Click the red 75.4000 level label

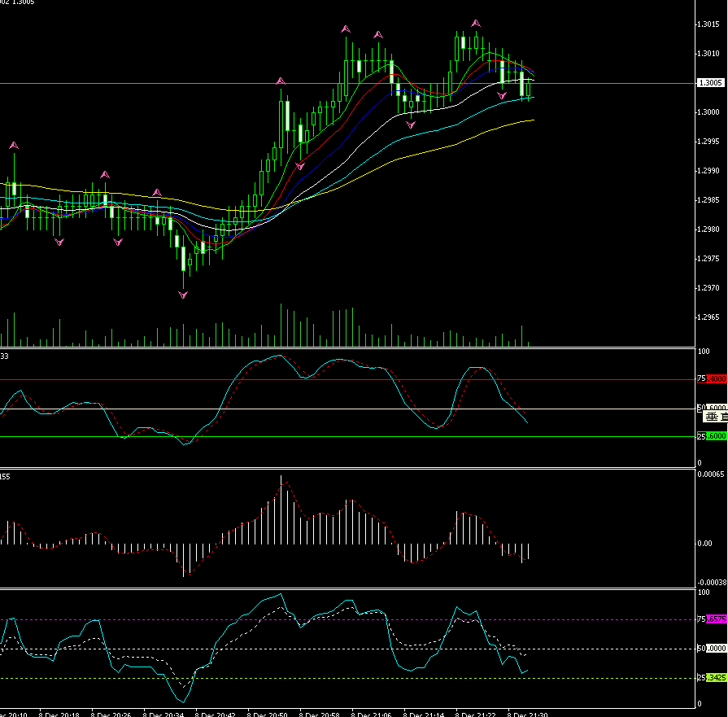click(716, 379)
